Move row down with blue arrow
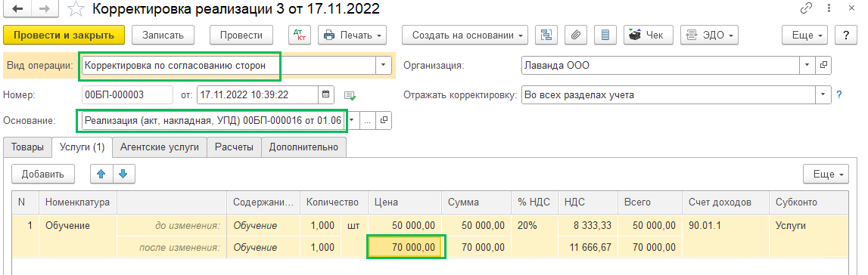The image size is (868, 275). [123, 174]
